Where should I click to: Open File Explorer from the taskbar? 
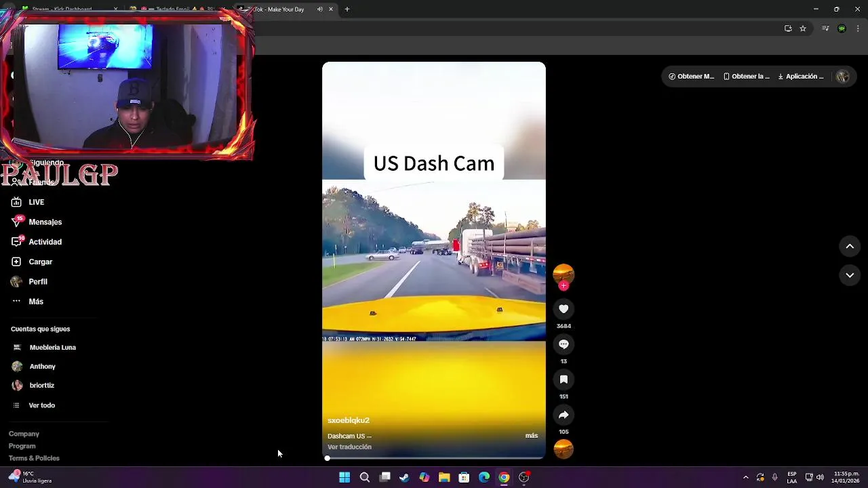pyautogui.click(x=444, y=477)
